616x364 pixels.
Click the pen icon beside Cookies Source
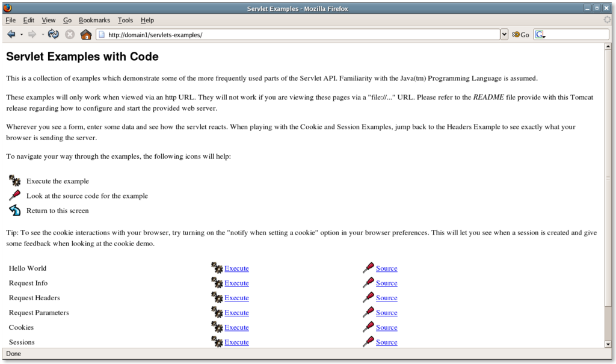coord(368,327)
